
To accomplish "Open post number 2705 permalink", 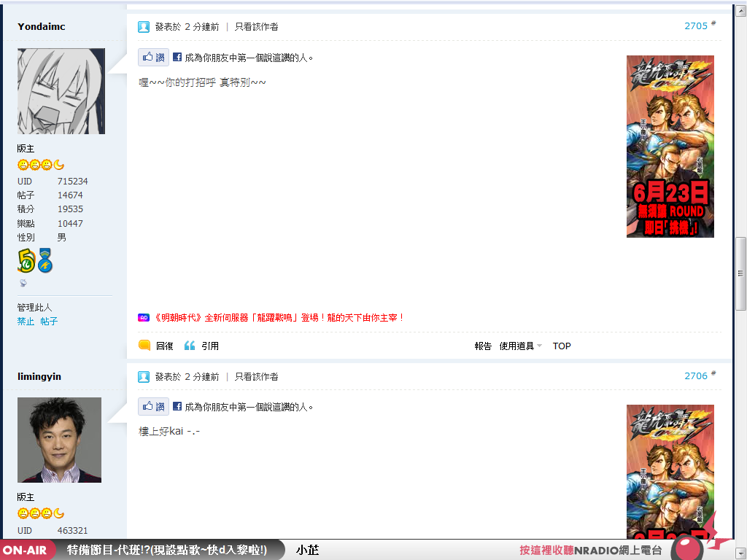I will [696, 26].
